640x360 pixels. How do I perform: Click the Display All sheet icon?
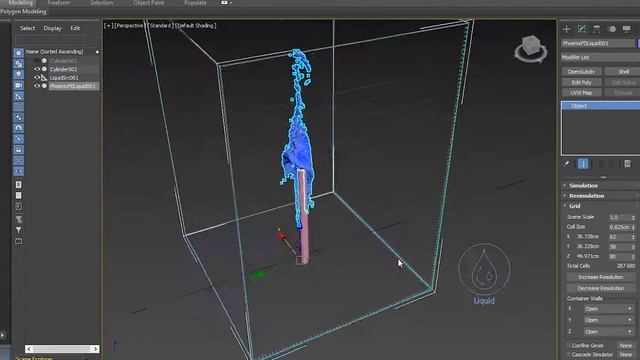pyautogui.click(x=18, y=184)
